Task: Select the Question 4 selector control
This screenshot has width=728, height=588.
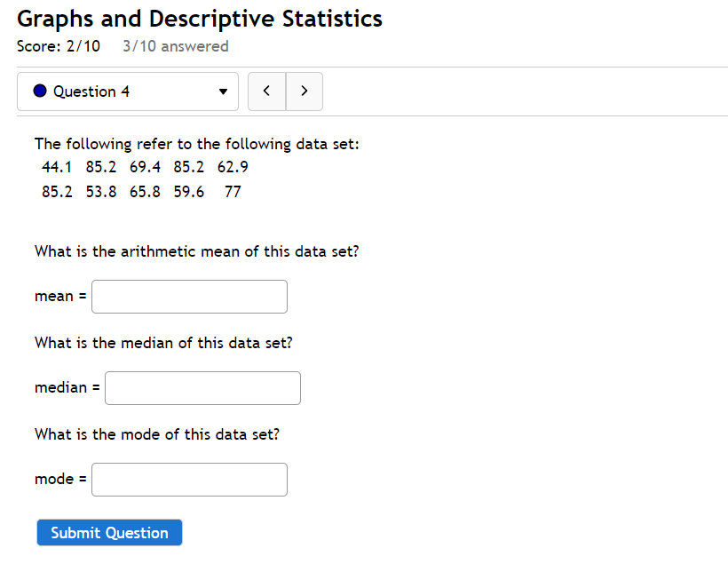Action: tap(127, 91)
